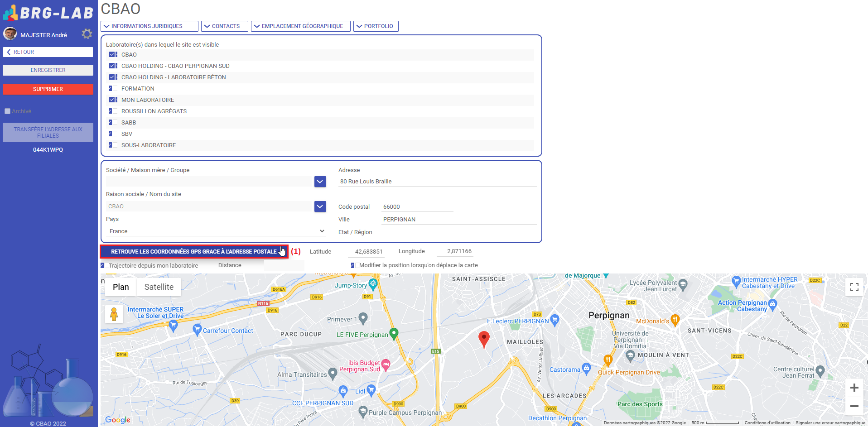
Task: Click the red location marker pin
Action: (484, 338)
